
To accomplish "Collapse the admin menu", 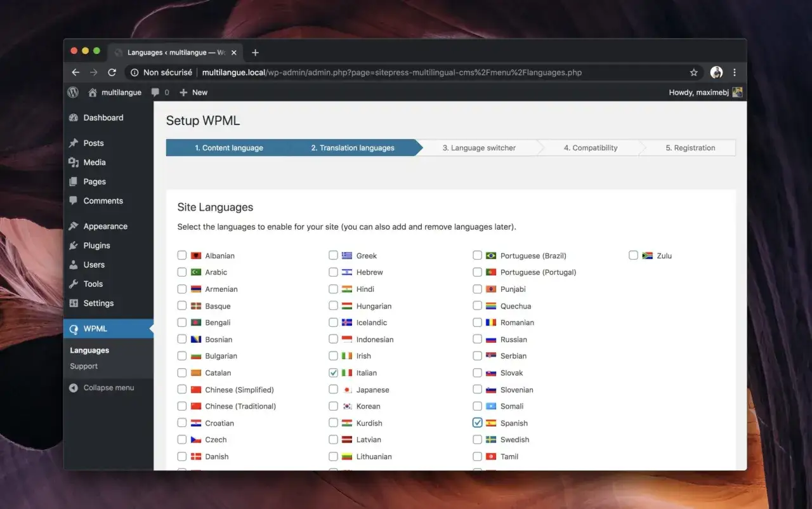I will (101, 388).
